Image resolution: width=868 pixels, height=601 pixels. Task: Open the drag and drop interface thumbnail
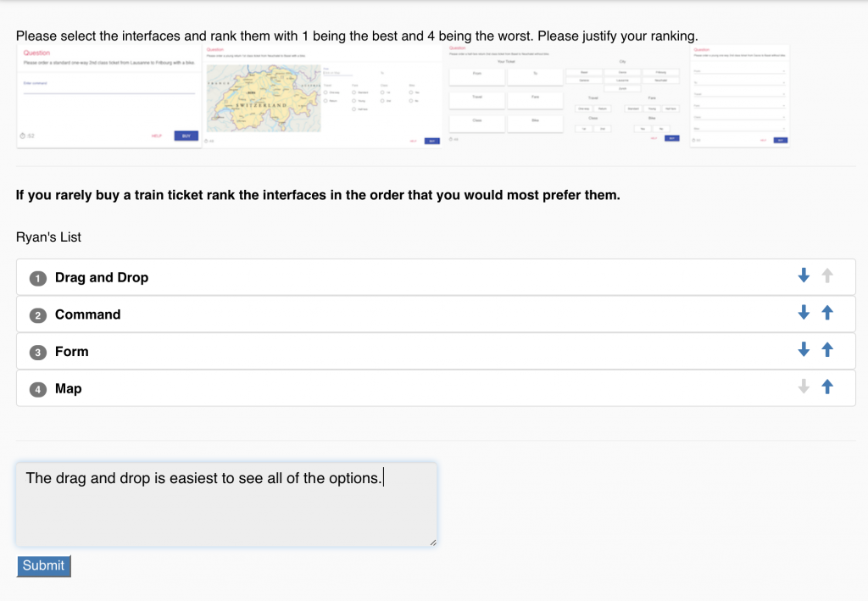[x=565, y=95]
